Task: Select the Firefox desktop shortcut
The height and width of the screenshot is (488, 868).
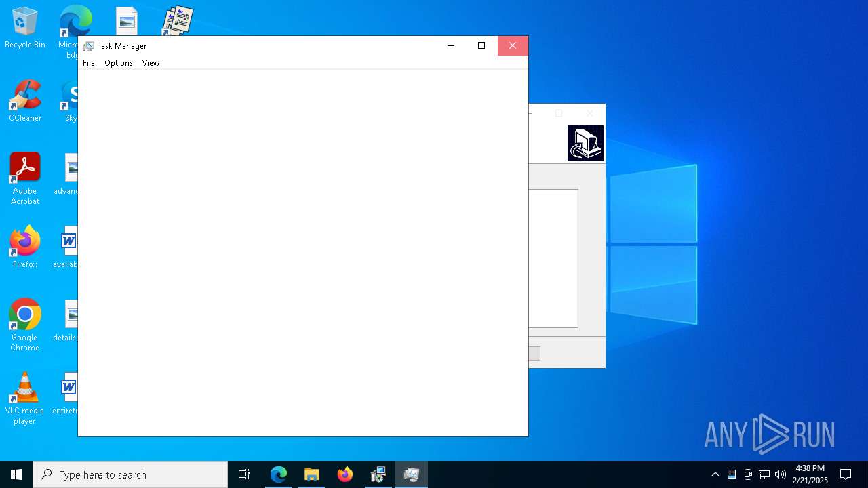Action: 25,247
